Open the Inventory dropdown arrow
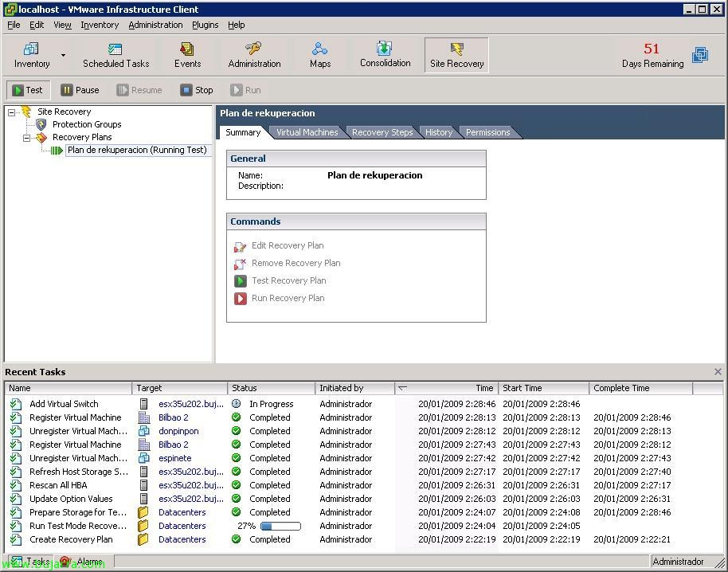The image size is (728, 572). 63,55
